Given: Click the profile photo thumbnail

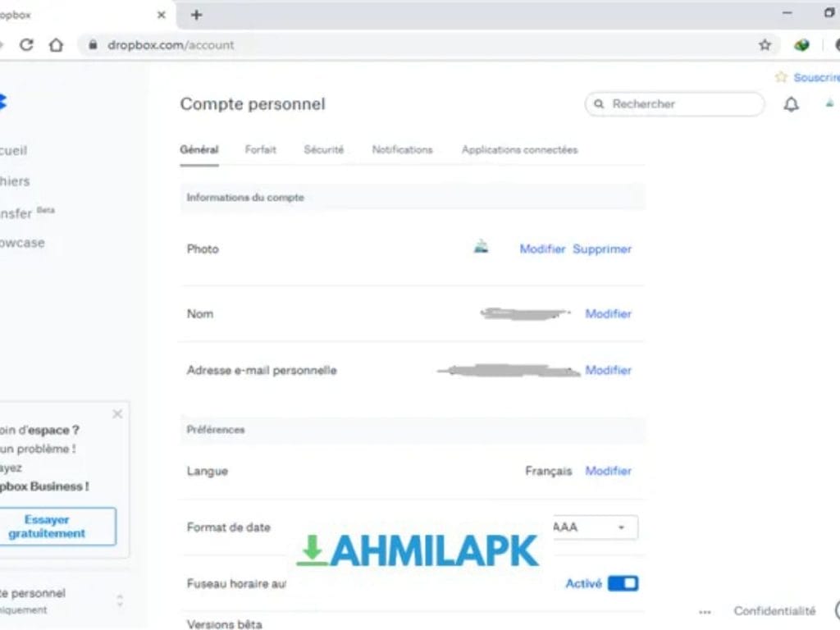Looking at the screenshot, I should 482,247.
